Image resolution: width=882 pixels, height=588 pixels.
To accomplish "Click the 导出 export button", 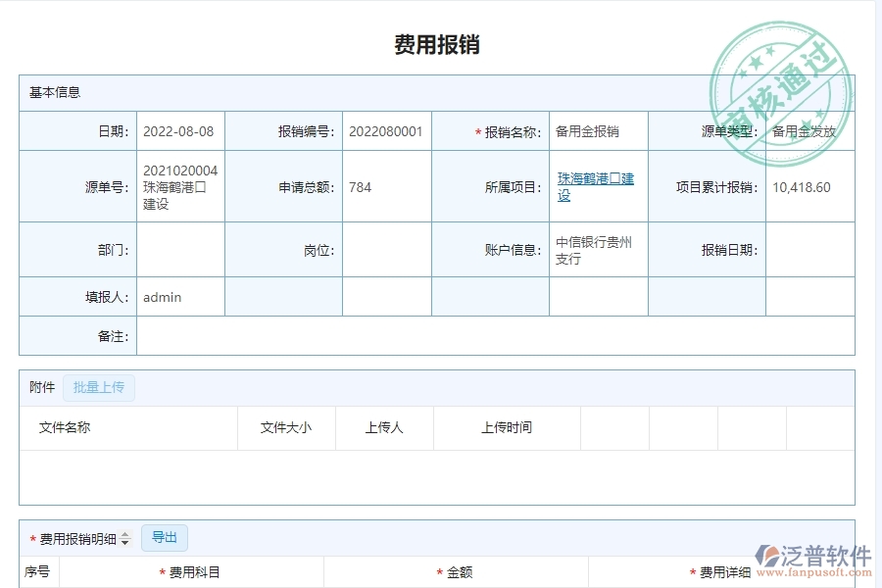I will [x=164, y=537].
